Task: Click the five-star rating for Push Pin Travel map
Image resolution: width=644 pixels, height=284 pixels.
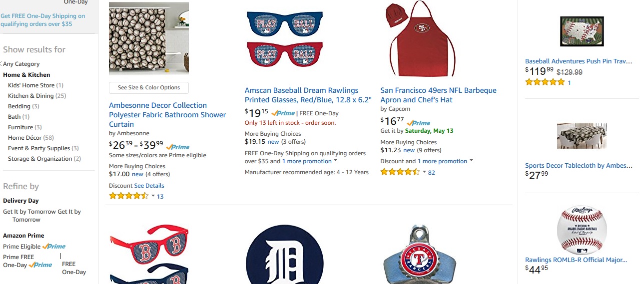Action: click(545, 82)
